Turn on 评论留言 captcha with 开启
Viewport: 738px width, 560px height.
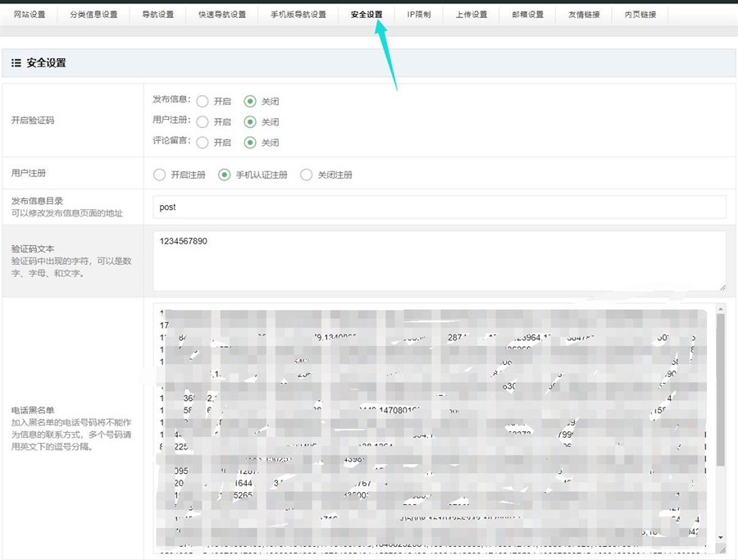pyautogui.click(x=203, y=143)
